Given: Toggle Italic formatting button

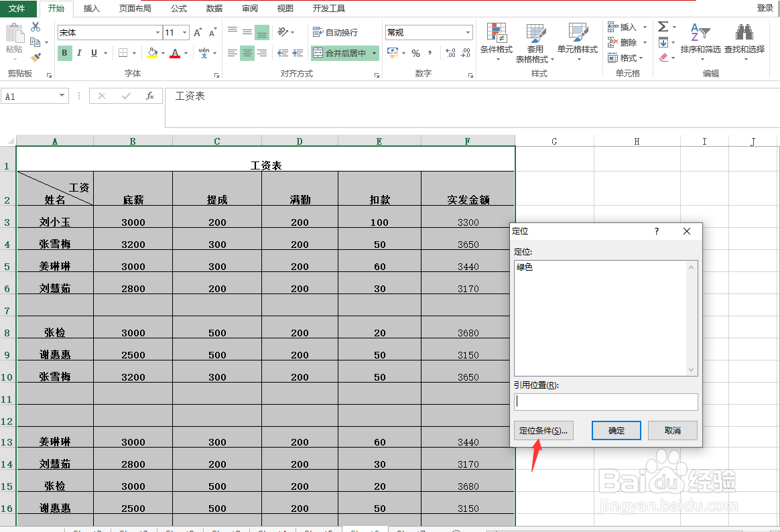Looking at the screenshot, I should (x=79, y=53).
